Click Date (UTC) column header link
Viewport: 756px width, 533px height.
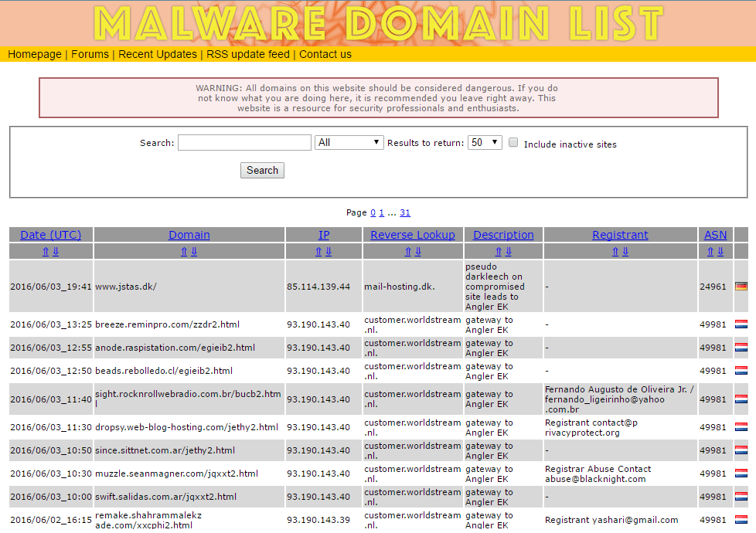[50, 235]
